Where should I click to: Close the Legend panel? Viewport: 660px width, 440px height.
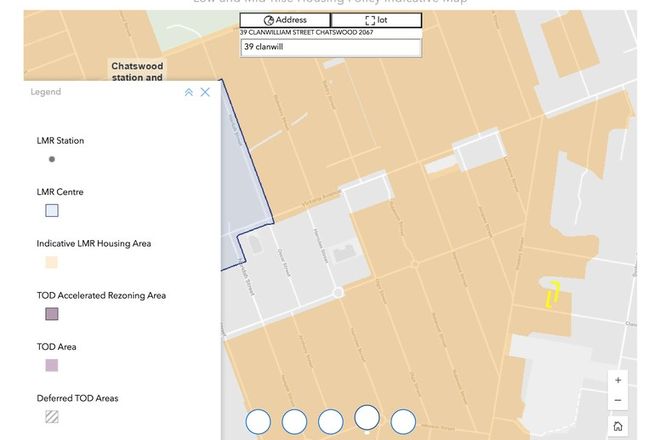pyautogui.click(x=205, y=92)
